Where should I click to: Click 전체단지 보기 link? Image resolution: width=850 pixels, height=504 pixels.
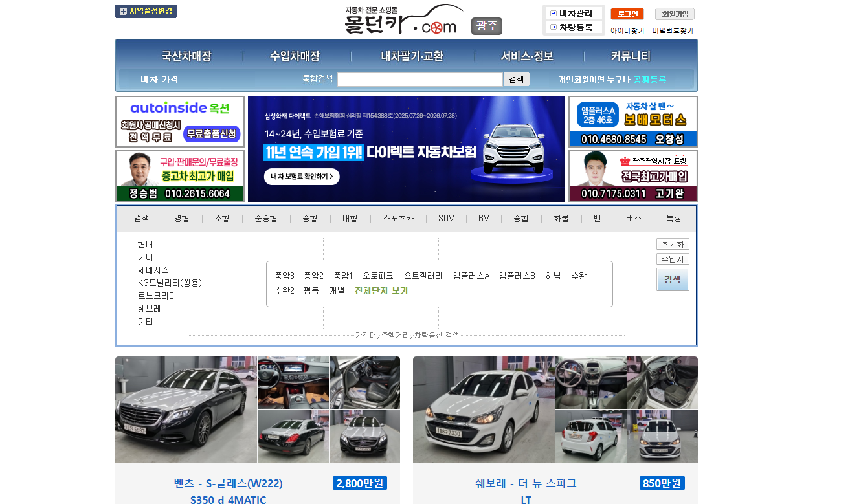click(x=381, y=290)
